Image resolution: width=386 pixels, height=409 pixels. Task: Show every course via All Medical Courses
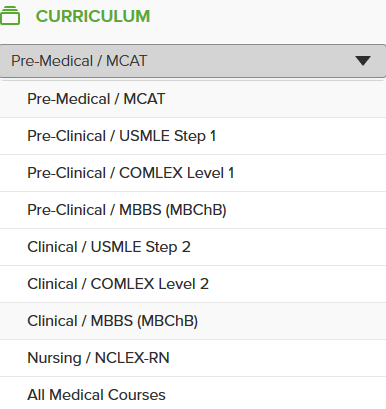coord(193,393)
